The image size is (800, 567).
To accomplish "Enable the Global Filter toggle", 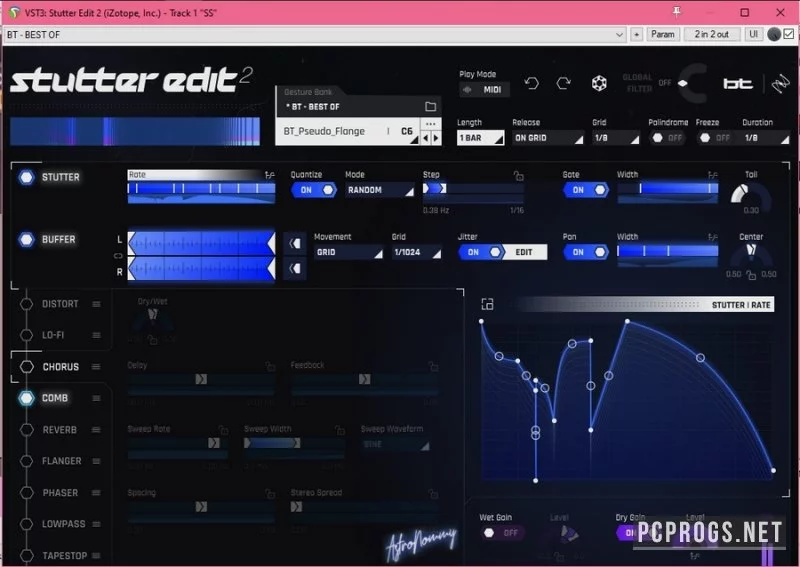I will [x=674, y=83].
